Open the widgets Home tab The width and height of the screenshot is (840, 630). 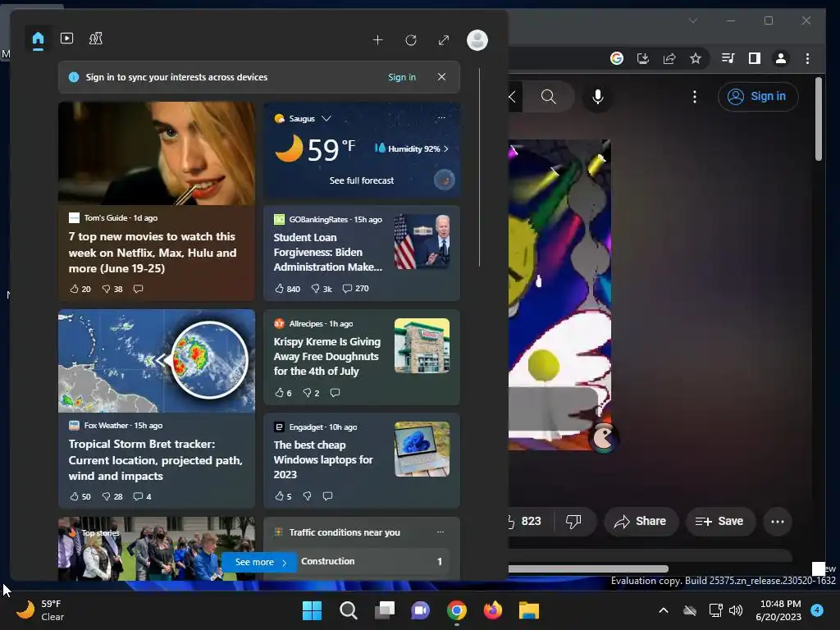38,39
